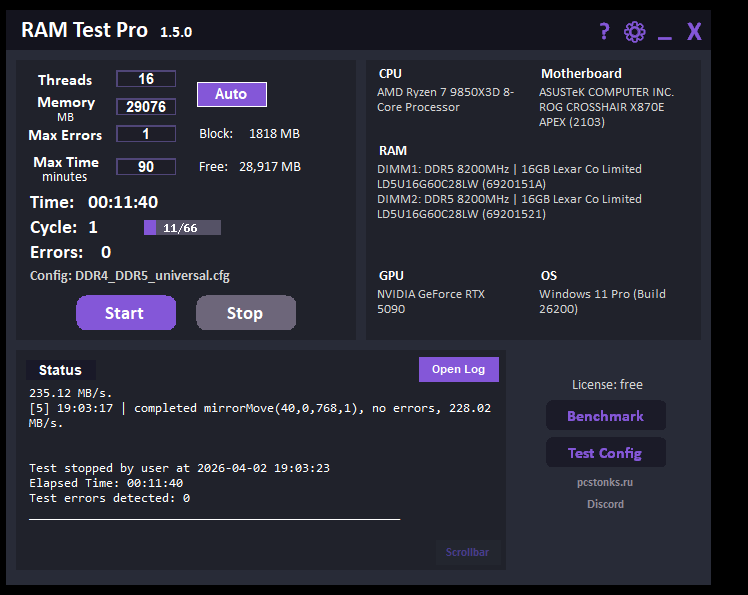This screenshot has width=748, height=595.
Task: Open the Test Config button
Action: click(x=605, y=452)
